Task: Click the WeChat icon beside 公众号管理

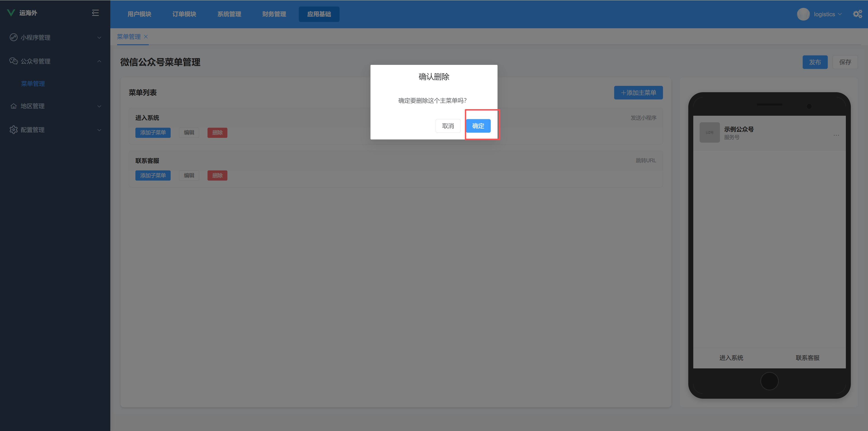Action: (14, 61)
